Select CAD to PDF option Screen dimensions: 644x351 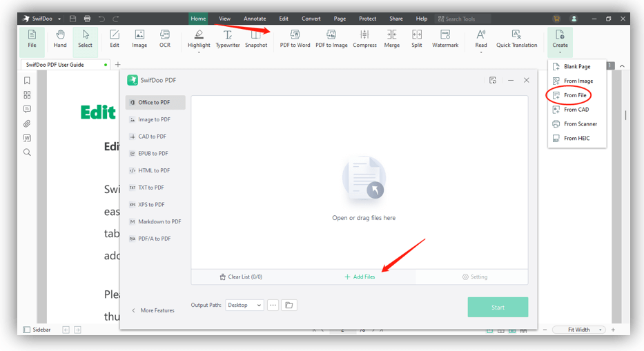click(x=155, y=137)
